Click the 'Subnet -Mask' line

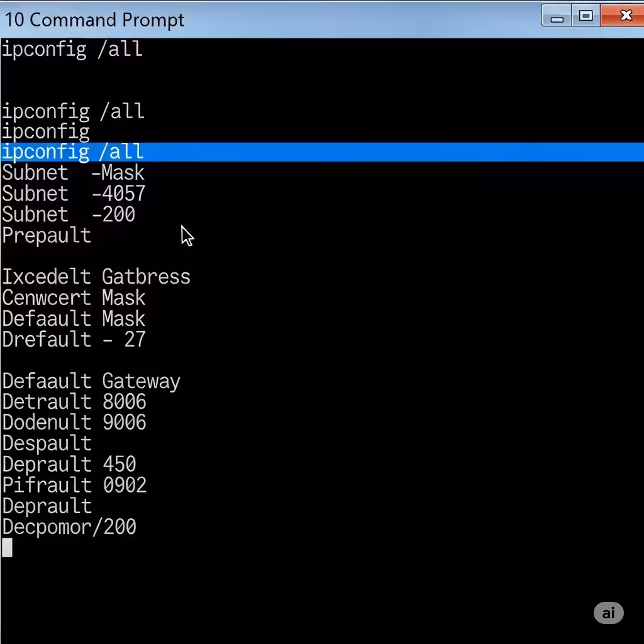click(x=73, y=172)
